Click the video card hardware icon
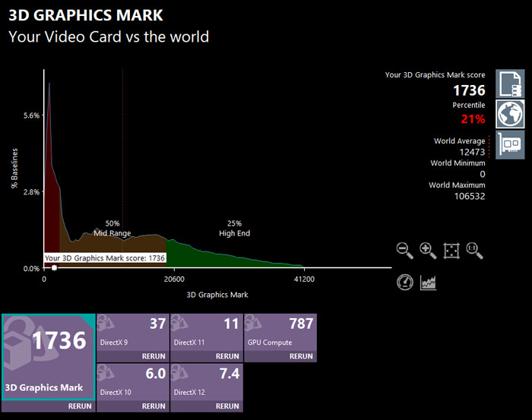 tap(510, 144)
